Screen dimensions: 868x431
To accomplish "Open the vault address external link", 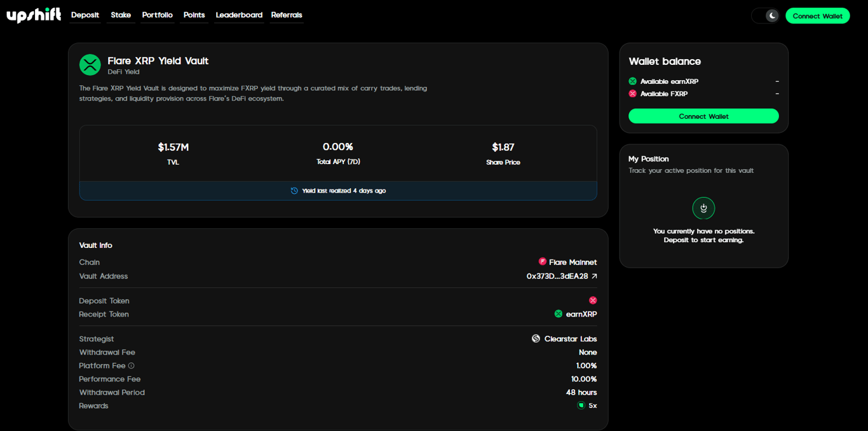I will pyautogui.click(x=594, y=276).
